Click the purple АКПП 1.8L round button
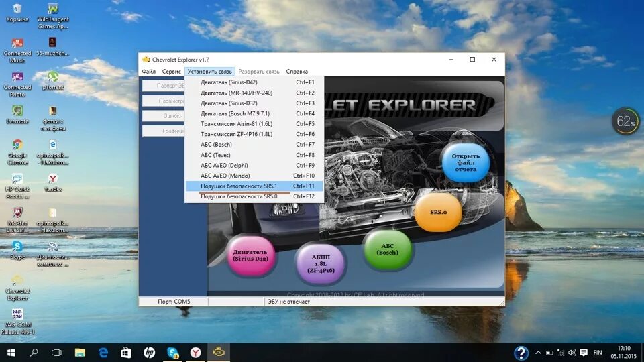The image size is (644, 362). [321, 263]
